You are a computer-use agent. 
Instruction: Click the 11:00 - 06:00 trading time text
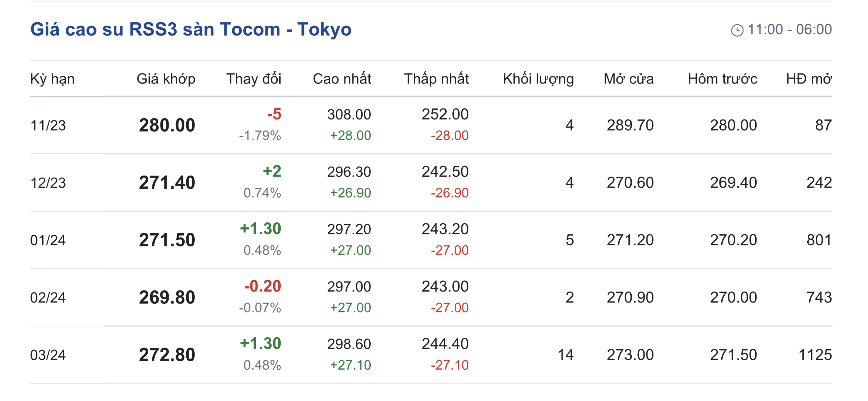click(790, 30)
